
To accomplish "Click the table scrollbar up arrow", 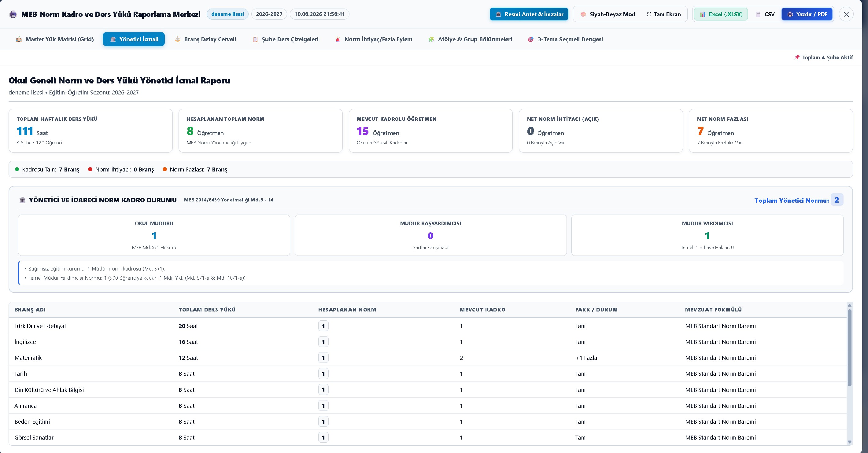I will click(849, 305).
